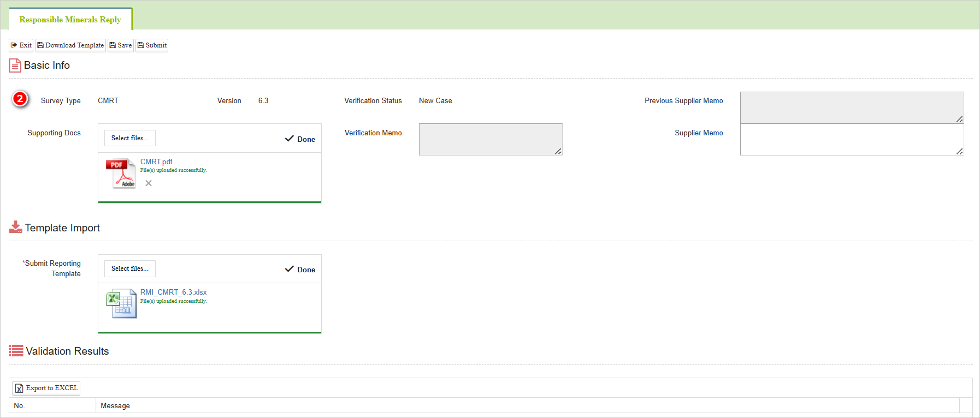Click upload success message under CMRT.pdf

pyautogui.click(x=174, y=170)
